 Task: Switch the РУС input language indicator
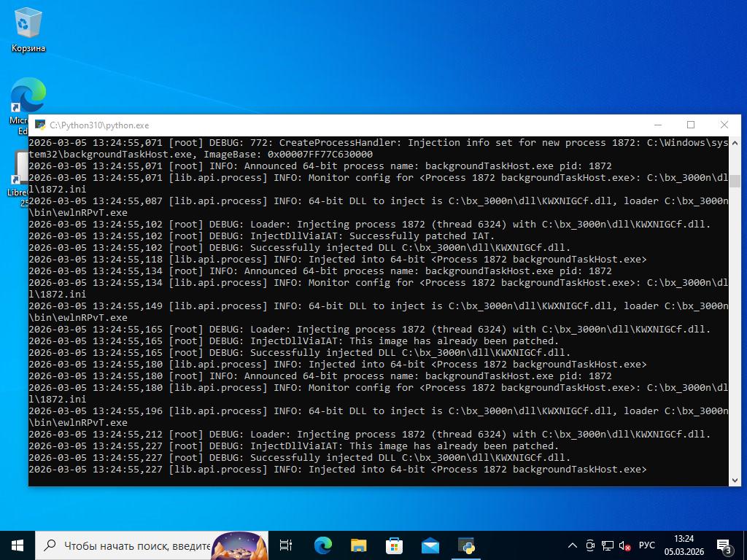click(646, 545)
